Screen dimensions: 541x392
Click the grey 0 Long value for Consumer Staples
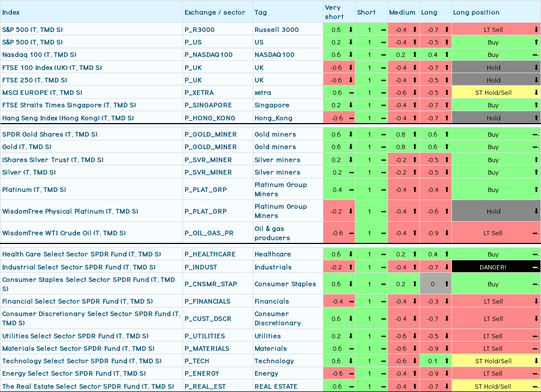click(x=435, y=284)
